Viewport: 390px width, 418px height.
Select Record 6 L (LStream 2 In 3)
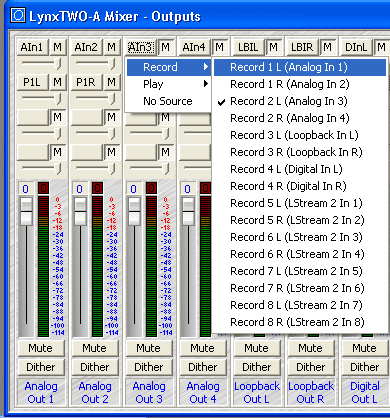coord(300,237)
